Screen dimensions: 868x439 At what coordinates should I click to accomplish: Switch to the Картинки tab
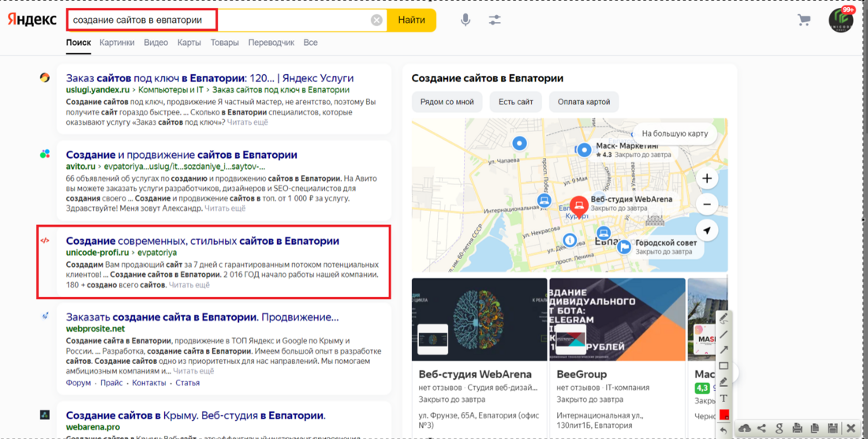point(117,43)
